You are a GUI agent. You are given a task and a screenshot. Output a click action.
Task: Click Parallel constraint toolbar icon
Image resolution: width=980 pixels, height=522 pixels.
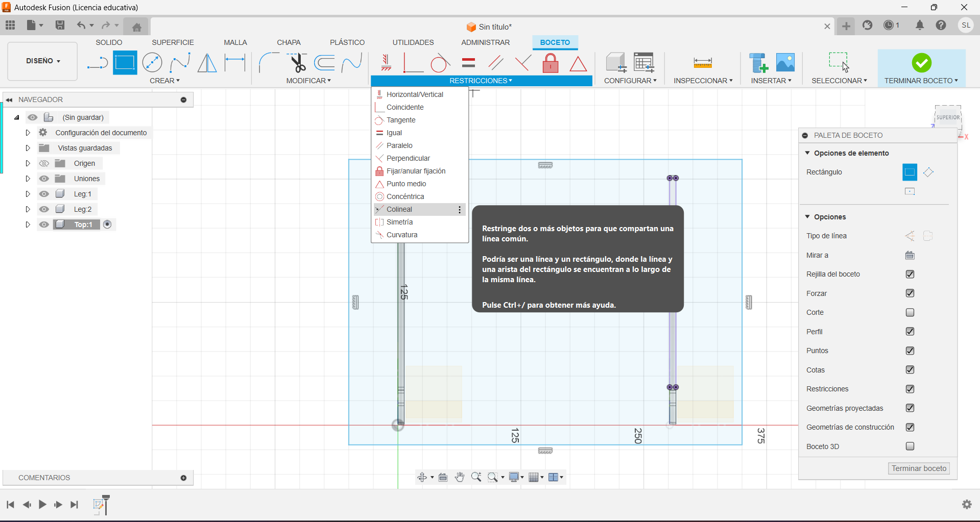pyautogui.click(x=495, y=63)
